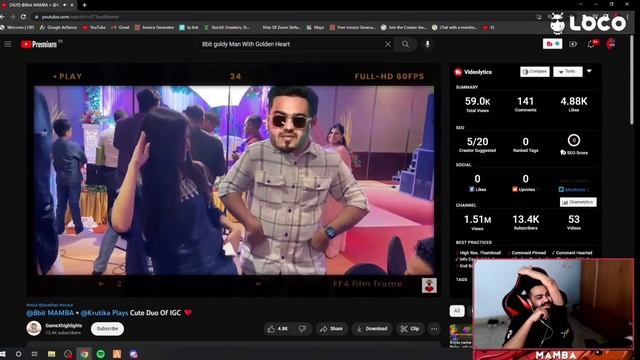Switch to Chrome on the taskbar
Viewport: 640px width, 360px height.
point(84,354)
